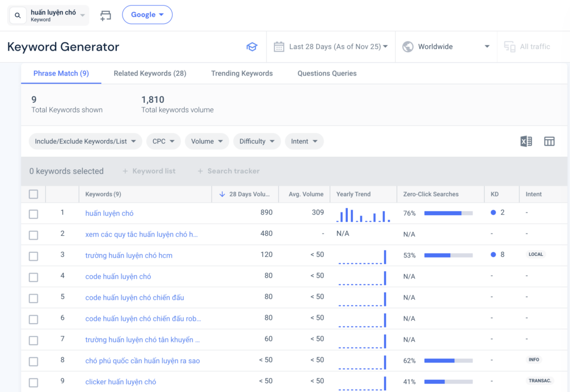Viewport: 570px width, 392px height.
Task: Open the Google search engine dropdown
Action: (147, 14)
